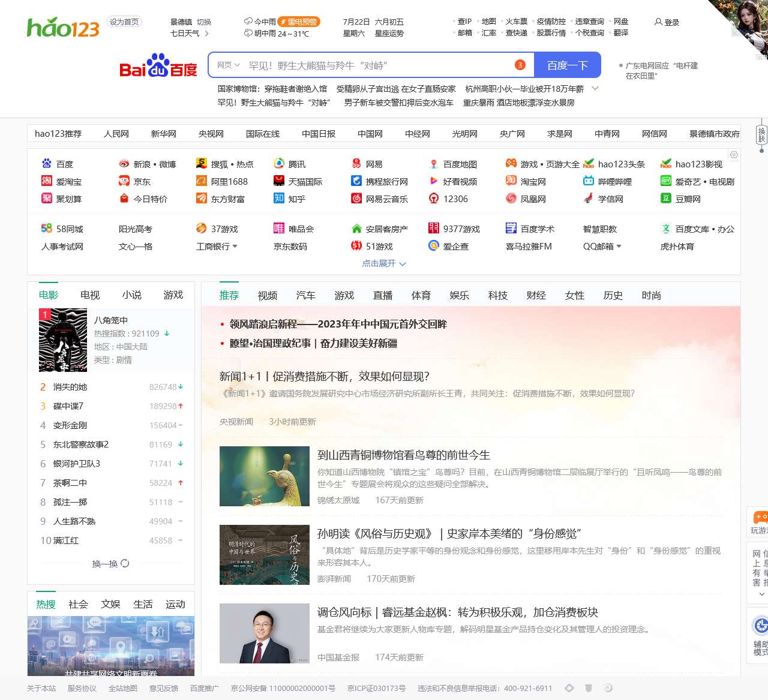Open the 新闻1+1 headline article
This screenshot has width=768, height=700.
coord(325,377)
